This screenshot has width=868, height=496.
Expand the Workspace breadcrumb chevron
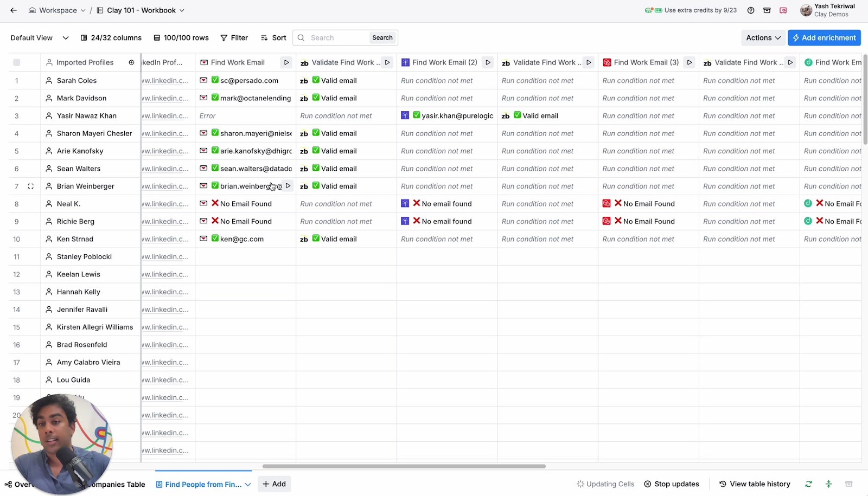[x=82, y=10]
